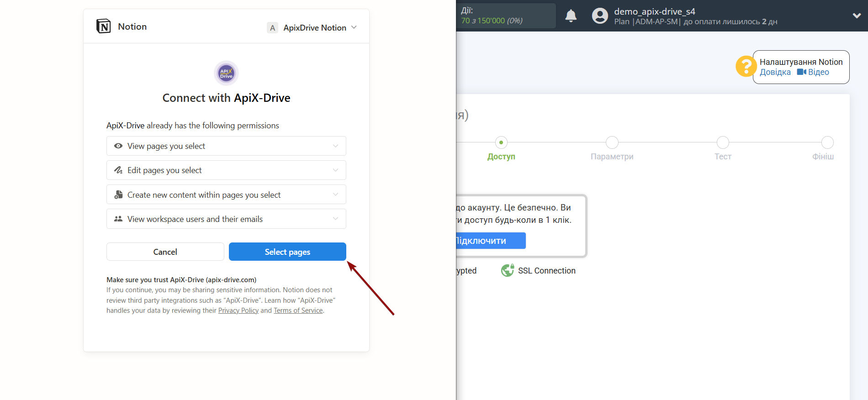Click the pencil icon beside Edit pages

[118, 170]
